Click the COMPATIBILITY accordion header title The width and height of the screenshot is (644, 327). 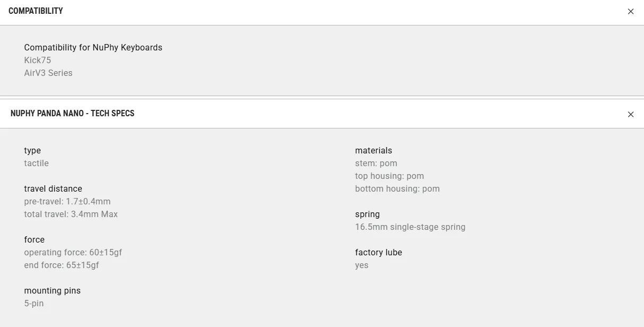point(36,11)
